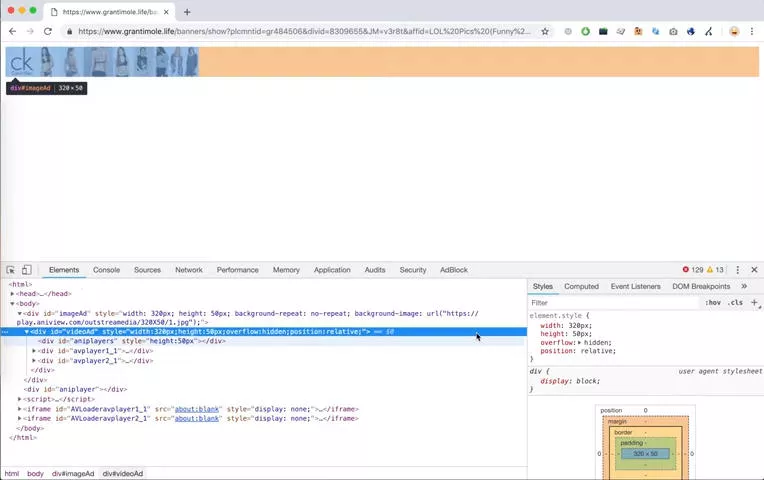Viewport: 764px width, 480px height.
Task: Reload the page with the refresh icon
Action: pos(48,31)
